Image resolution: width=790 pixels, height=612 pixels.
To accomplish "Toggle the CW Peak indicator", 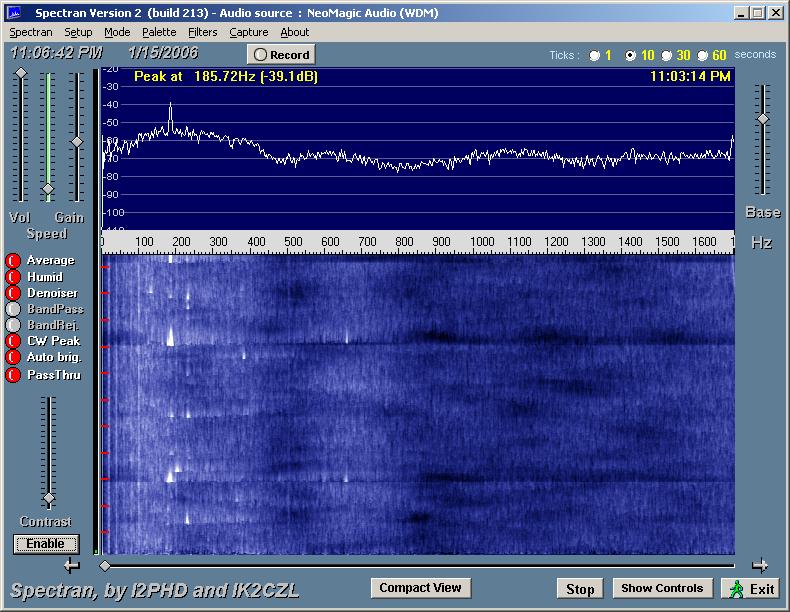I will 13,341.
